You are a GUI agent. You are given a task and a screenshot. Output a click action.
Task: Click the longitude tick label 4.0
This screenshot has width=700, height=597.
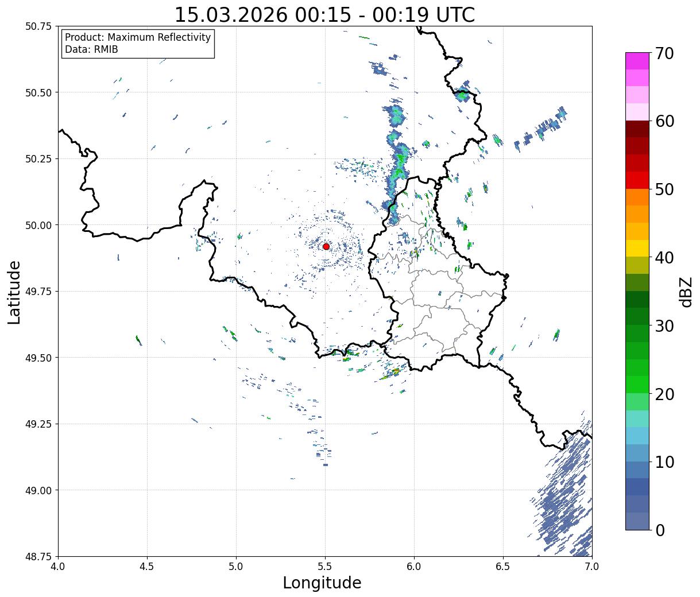tap(58, 567)
